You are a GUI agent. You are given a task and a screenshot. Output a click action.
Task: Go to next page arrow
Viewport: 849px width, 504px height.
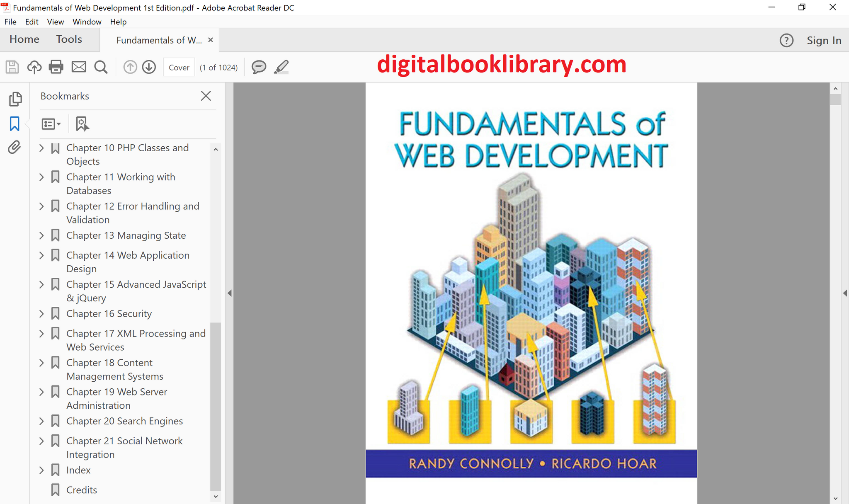[x=149, y=67]
